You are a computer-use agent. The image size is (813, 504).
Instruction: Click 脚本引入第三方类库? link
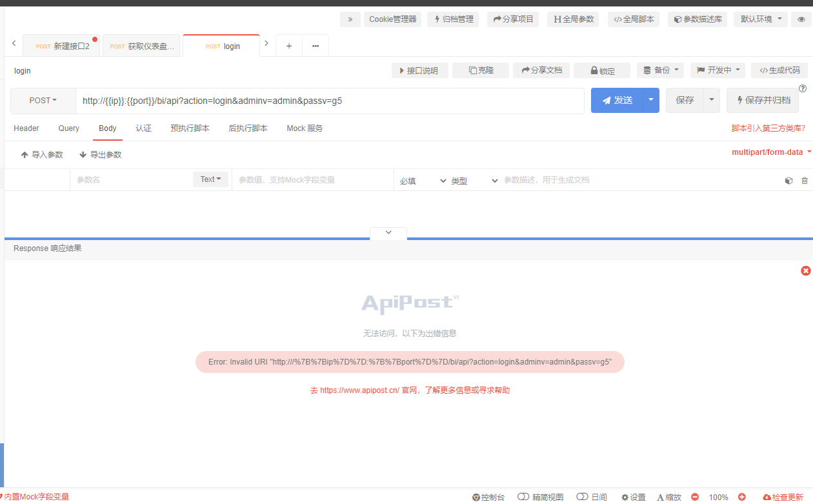click(x=768, y=128)
